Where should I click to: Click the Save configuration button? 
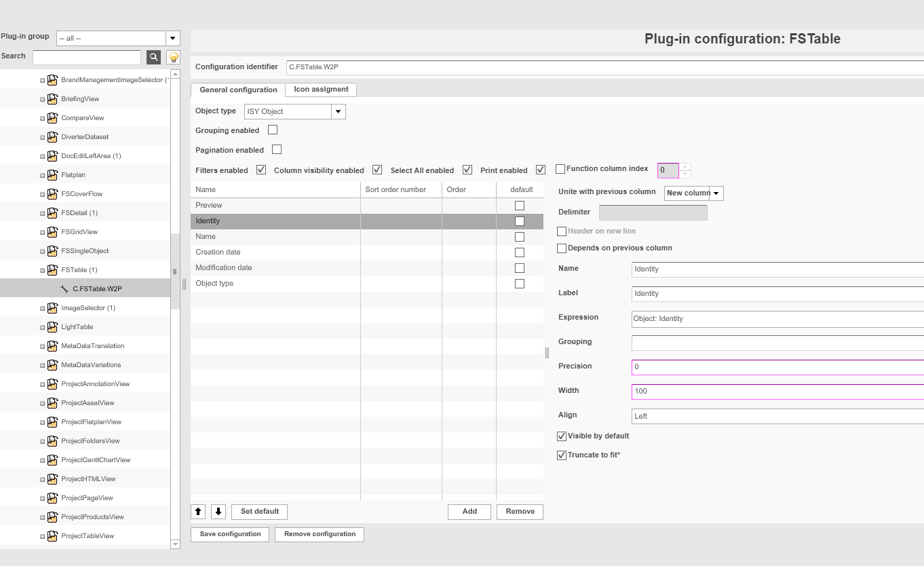coord(230,535)
